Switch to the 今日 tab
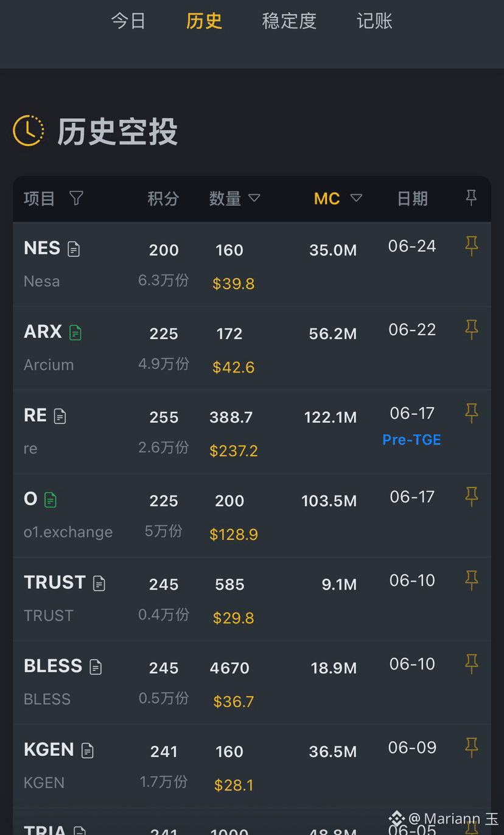Screen dimensions: 504x835 (x=128, y=21)
